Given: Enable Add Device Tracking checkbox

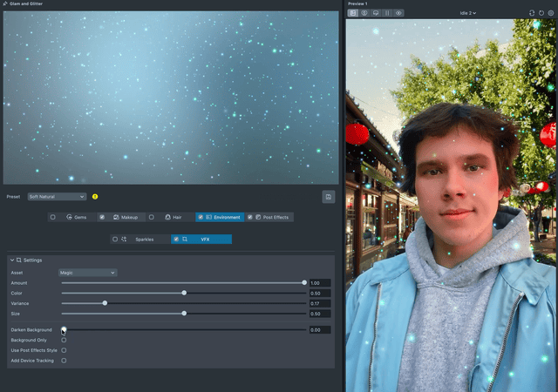Looking at the screenshot, I should coord(64,360).
